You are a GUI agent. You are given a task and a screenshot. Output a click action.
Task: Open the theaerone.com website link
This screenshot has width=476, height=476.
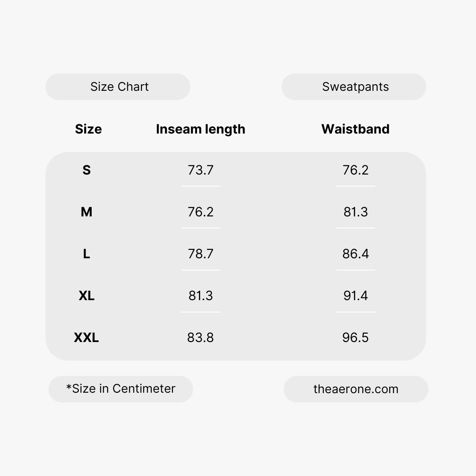[356, 389]
